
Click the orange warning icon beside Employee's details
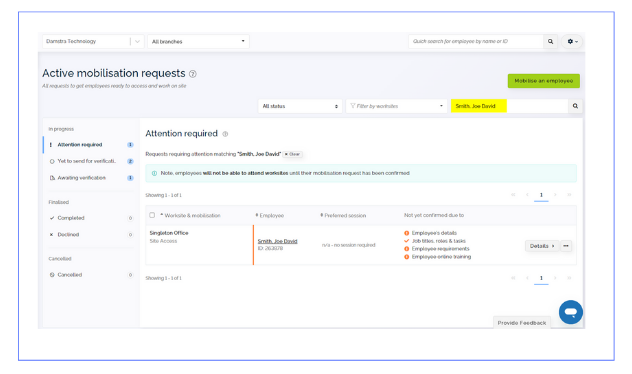tap(406, 233)
